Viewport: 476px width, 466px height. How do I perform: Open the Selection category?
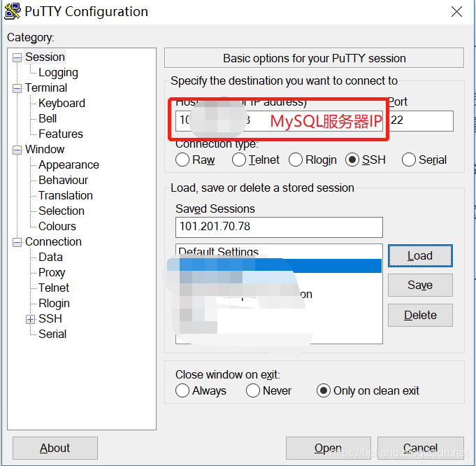coord(62,211)
